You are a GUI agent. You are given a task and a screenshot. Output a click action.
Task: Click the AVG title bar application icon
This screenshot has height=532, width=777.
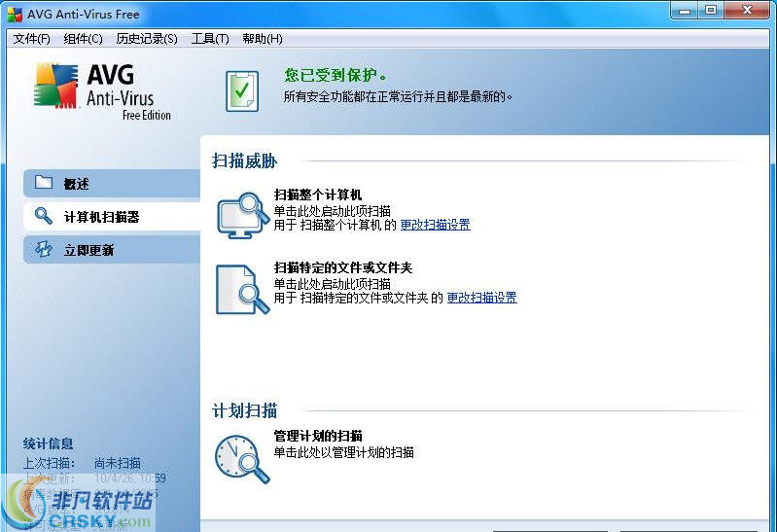pyautogui.click(x=15, y=15)
